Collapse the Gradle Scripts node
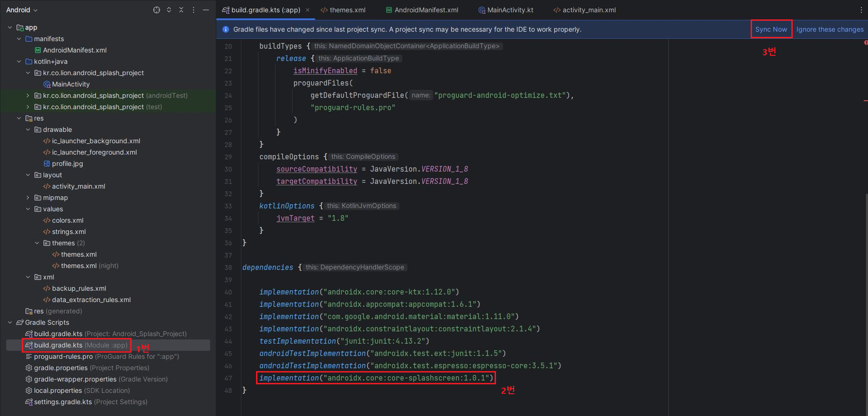 (10, 322)
